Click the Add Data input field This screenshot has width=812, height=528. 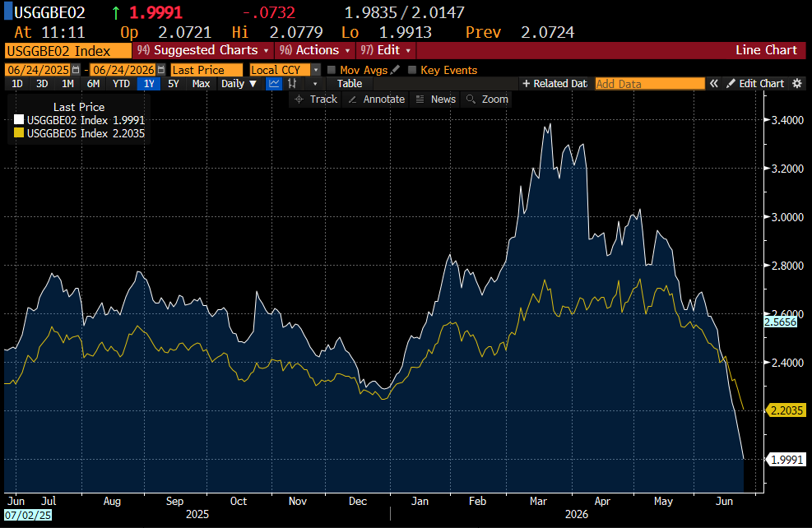(650, 83)
